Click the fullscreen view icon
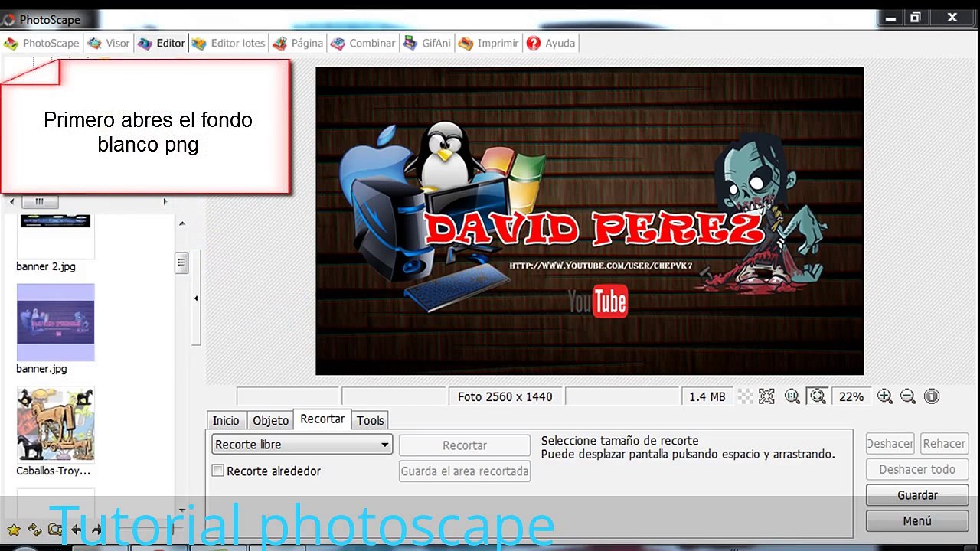The image size is (980, 551). coord(766,396)
